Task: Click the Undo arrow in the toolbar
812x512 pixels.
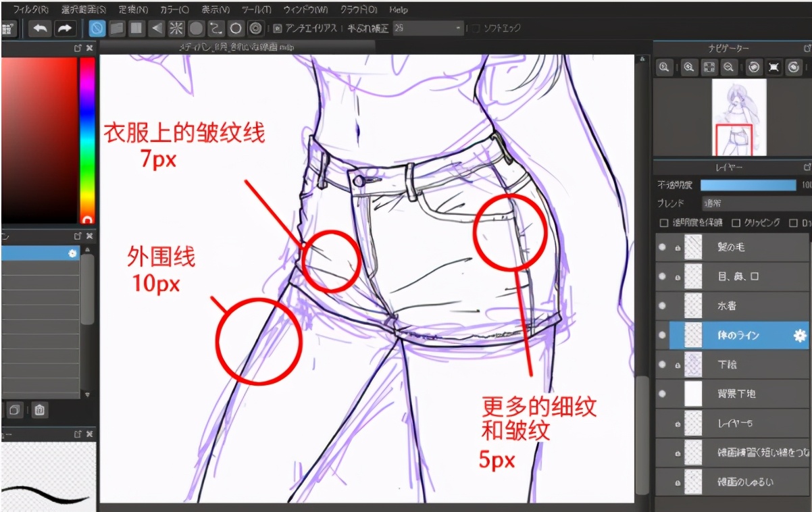Action: 40,28
